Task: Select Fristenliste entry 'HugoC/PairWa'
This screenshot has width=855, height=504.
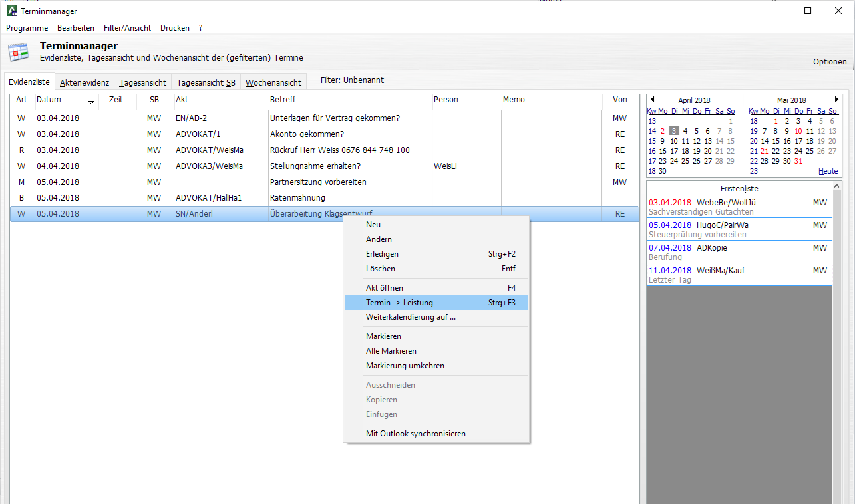Action: click(x=739, y=229)
